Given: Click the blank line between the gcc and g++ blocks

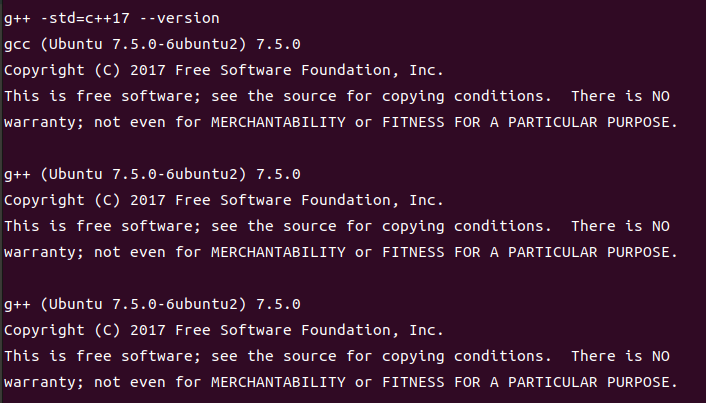Looking at the screenshot, I should tap(353, 149).
